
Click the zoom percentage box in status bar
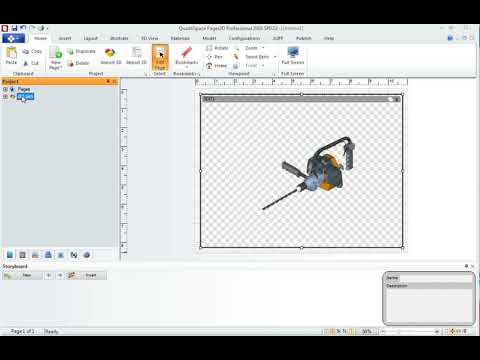click(367, 331)
